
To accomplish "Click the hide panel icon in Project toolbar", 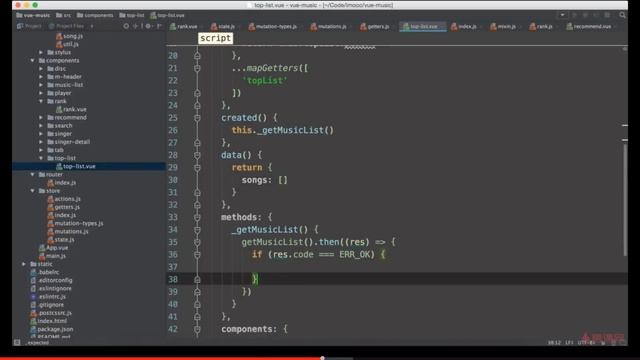I will (x=159, y=26).
